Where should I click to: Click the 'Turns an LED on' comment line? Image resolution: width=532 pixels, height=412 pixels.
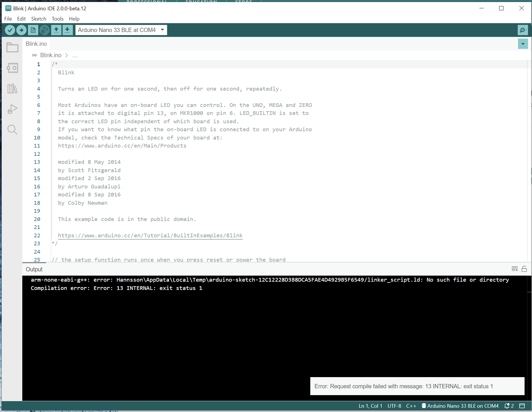(x=170, y=89)
